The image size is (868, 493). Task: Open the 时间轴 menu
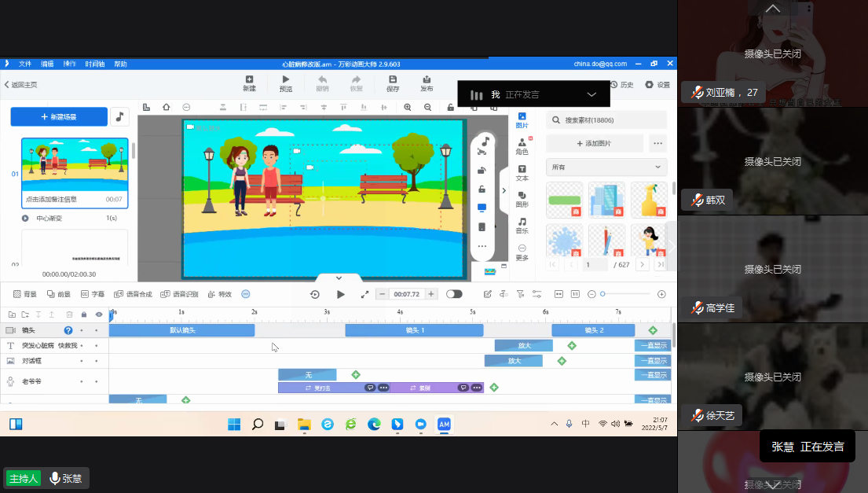(95, 64)
